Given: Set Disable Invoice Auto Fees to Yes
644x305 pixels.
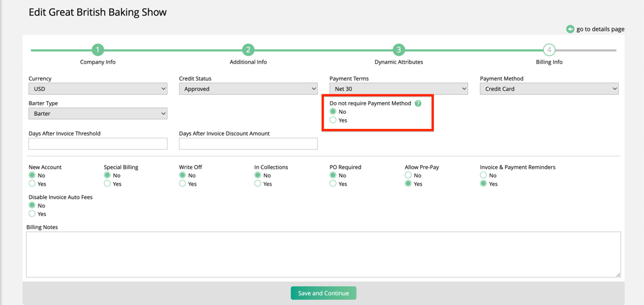Looking at the screenshot, I should (x=31, y=214).
